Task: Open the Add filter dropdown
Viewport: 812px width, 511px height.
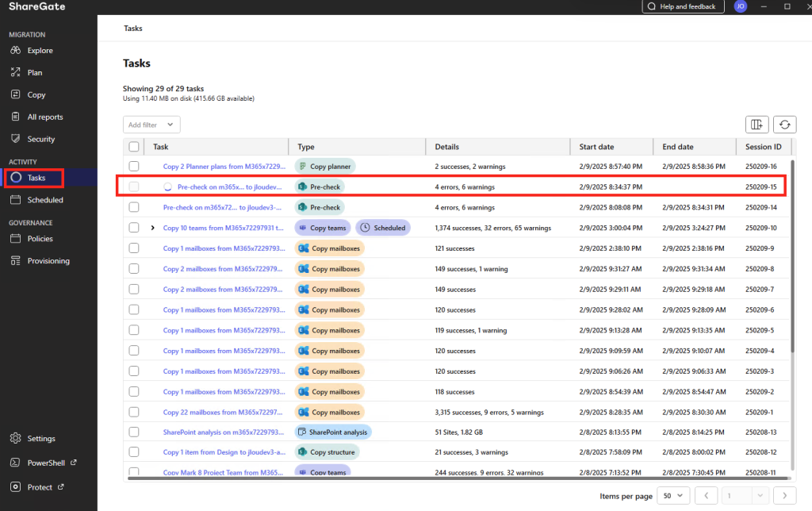Action: pyautogui.click(x=151, y=125)
